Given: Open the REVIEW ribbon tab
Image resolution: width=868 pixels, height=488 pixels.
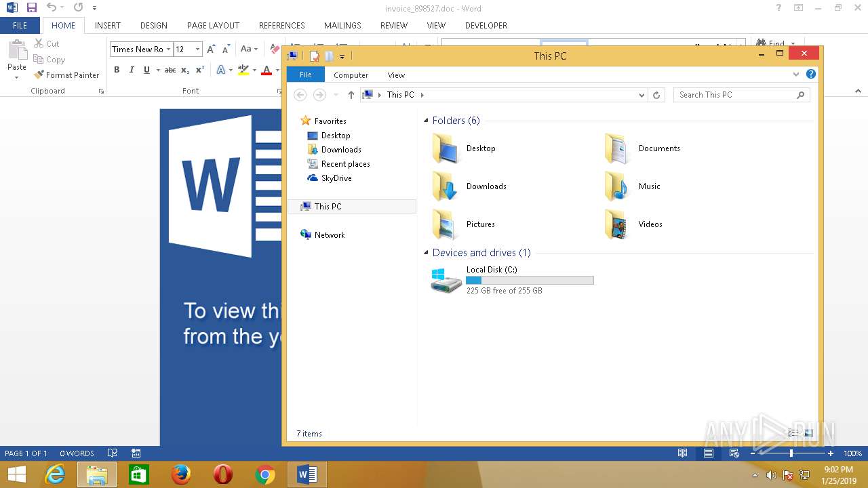Looking at the screenshot, I should [x=394, y=25].
